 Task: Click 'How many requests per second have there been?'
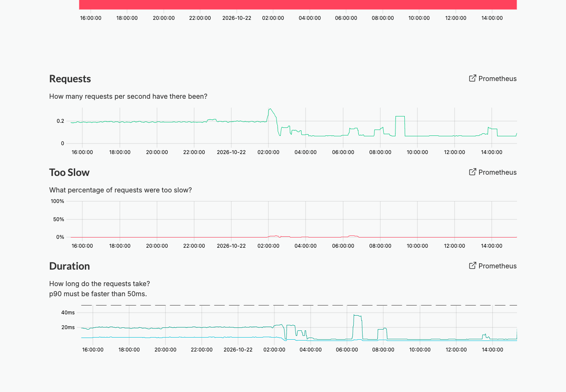click(128, 96)
